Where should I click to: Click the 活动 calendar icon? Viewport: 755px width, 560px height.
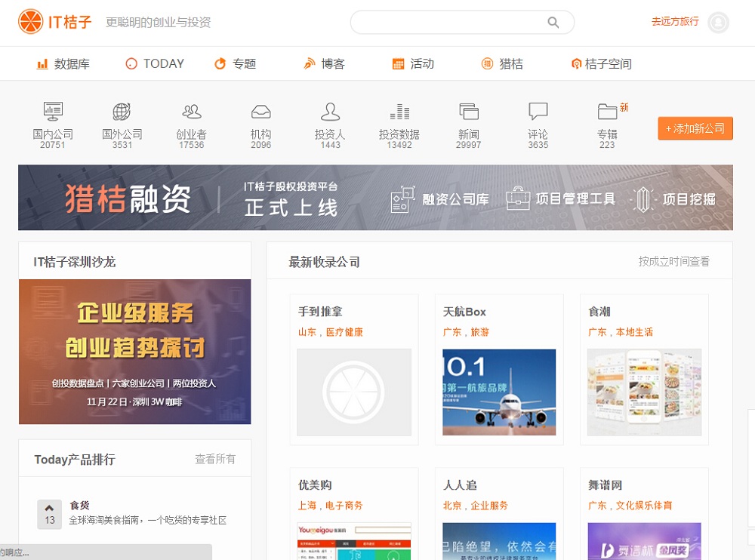(398, 63)
